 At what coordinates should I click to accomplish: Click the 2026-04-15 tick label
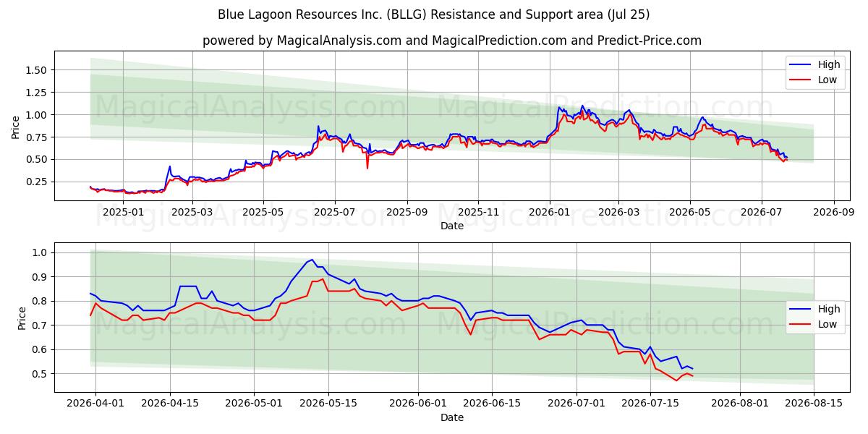pyautogui.click(x=170, y=404)
